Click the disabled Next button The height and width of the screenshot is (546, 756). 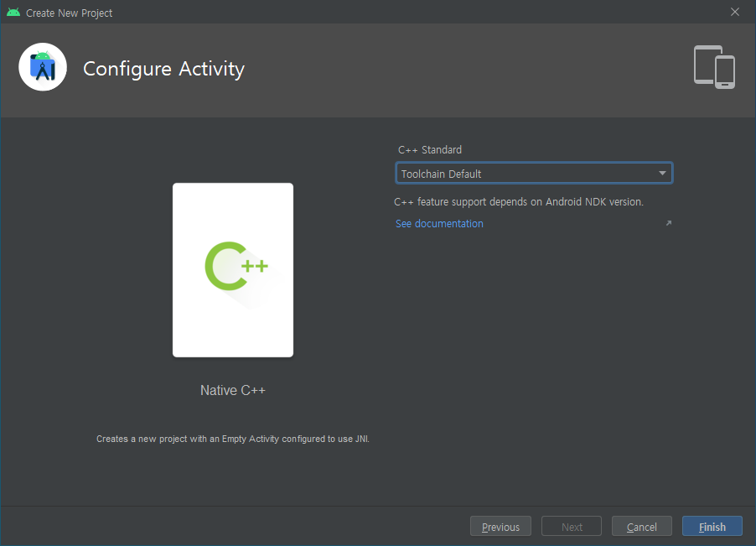click(x=572, y=526)
